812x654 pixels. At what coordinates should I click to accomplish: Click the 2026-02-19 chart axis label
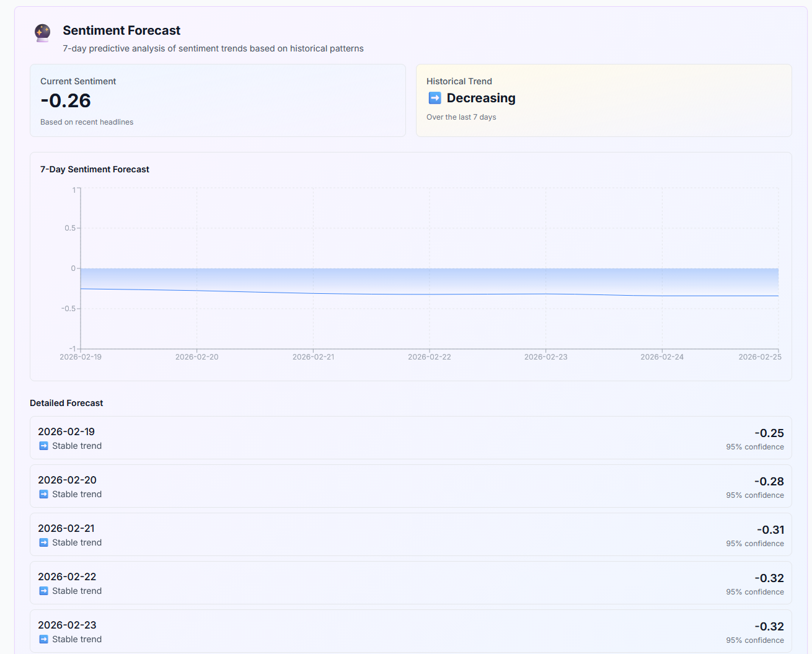[81, 357]
